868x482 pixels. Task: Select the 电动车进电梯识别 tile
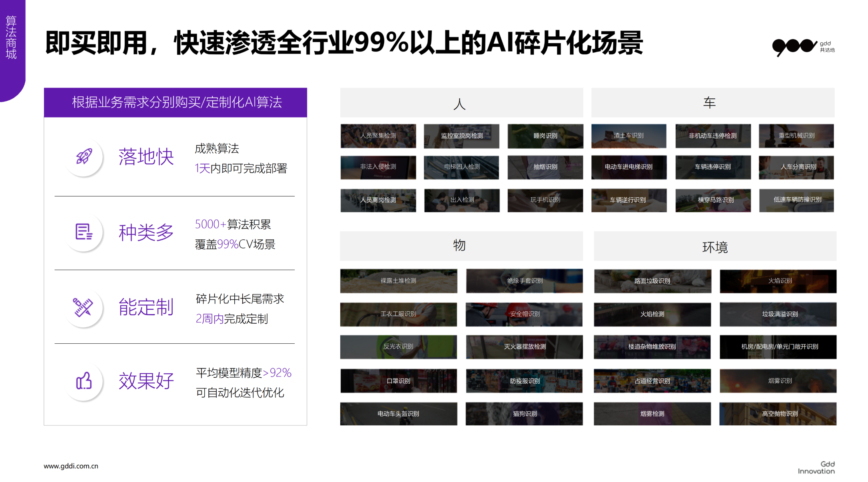point(629,167)
